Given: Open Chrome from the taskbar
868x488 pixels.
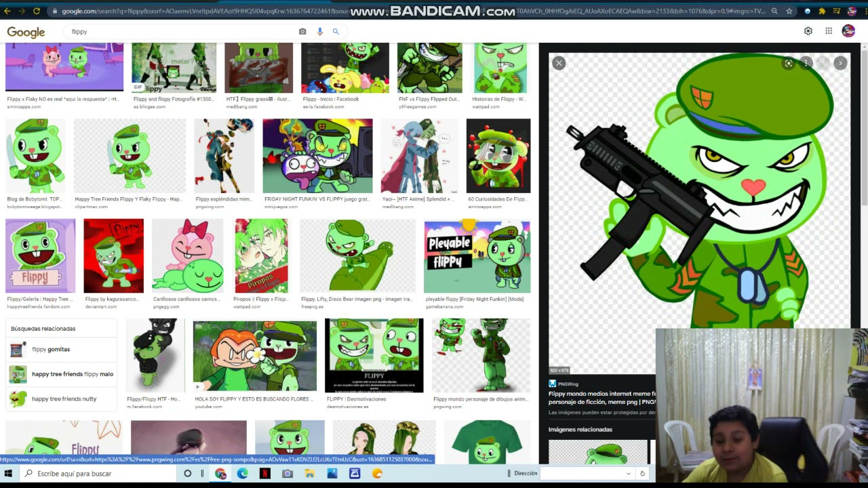Looking at the screenshot, I should point(220,474).
